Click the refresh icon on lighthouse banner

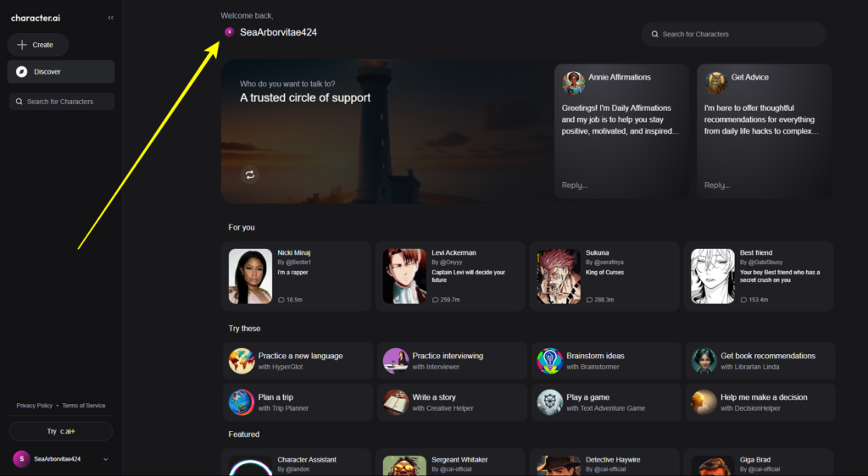point(250,174)
